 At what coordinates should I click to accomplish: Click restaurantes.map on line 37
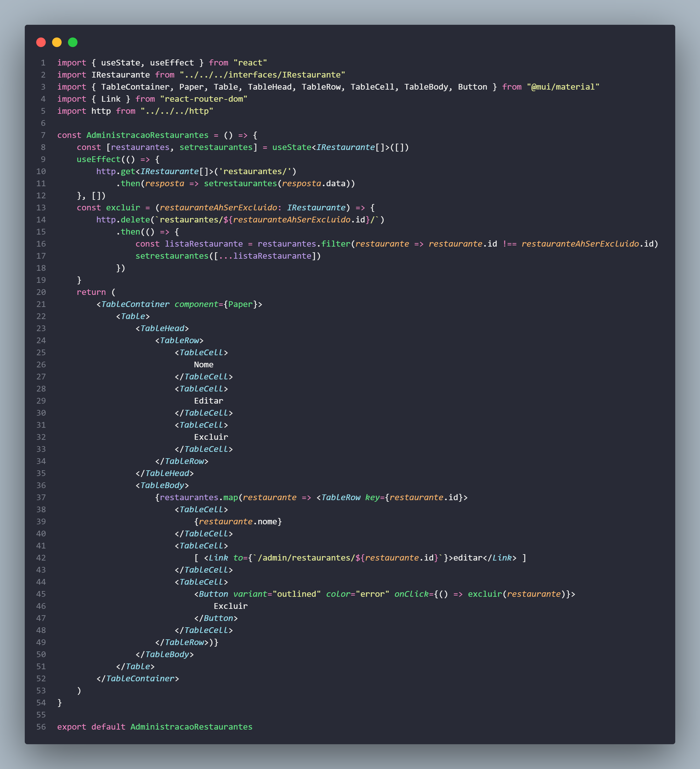(x=199, y=497)
